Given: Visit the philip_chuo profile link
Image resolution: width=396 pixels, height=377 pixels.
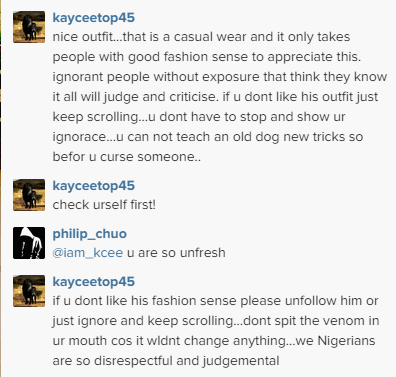Looking at the screenshot, I should (90, 234).
